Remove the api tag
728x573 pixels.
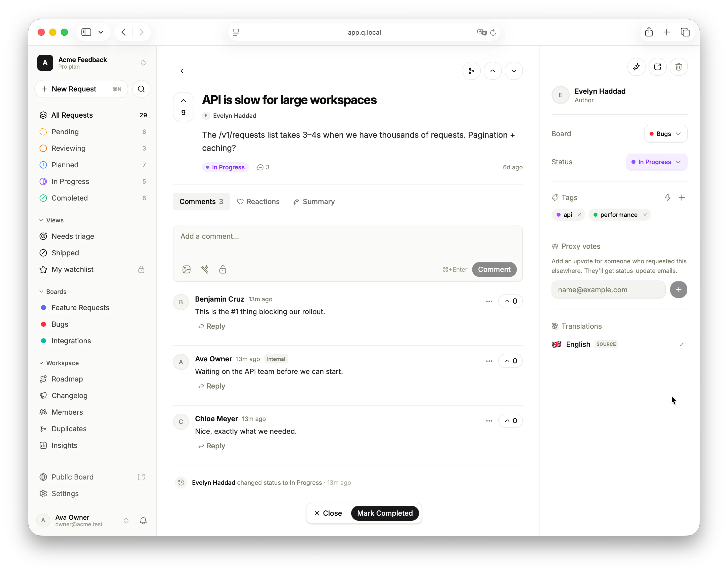tap(579, 215)
